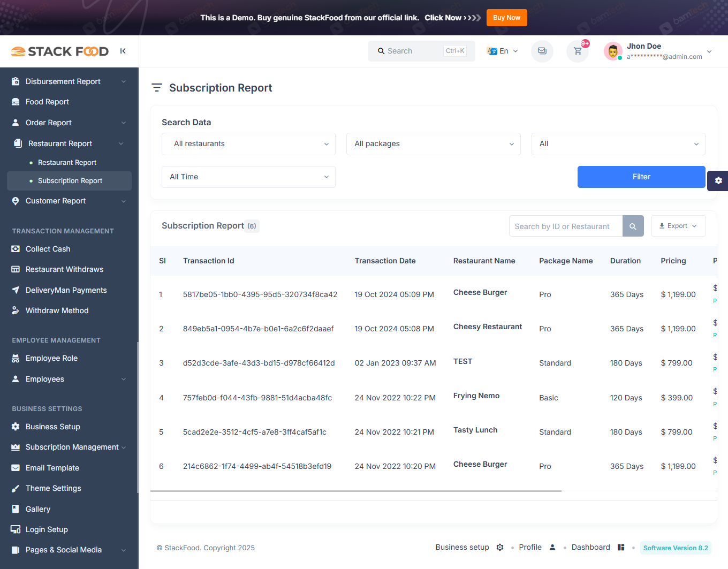
Task: Click the Login Setup devices icon
Action: pos(16,529)
